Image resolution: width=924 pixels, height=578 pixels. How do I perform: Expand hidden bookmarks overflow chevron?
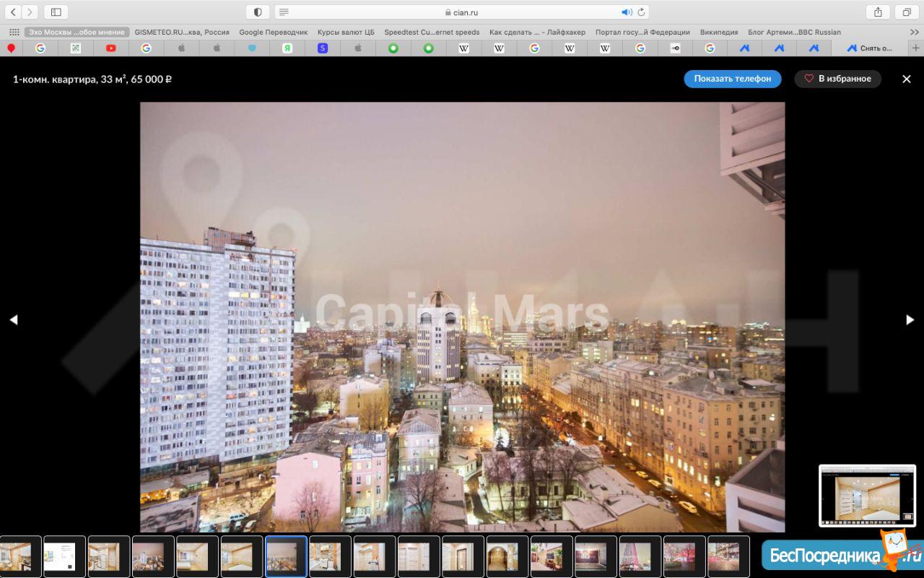pyautogui.click(x=915, y=32)
